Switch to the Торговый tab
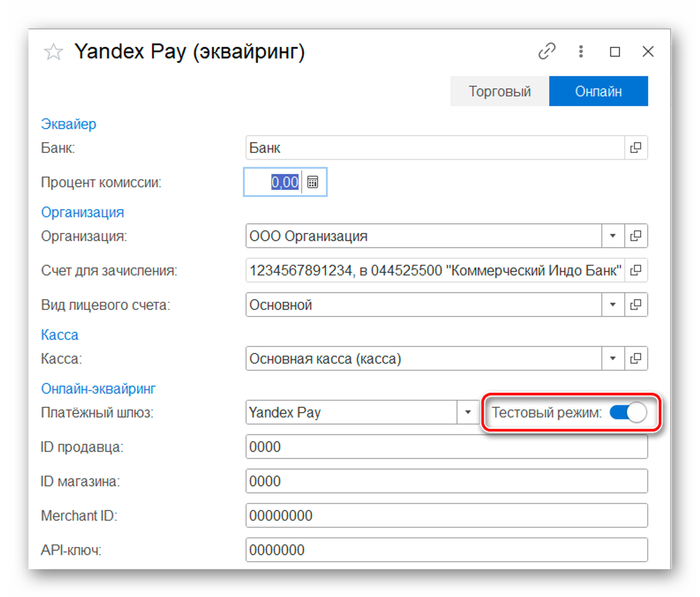Screen dimensions: 700x597 pos(499,92)
